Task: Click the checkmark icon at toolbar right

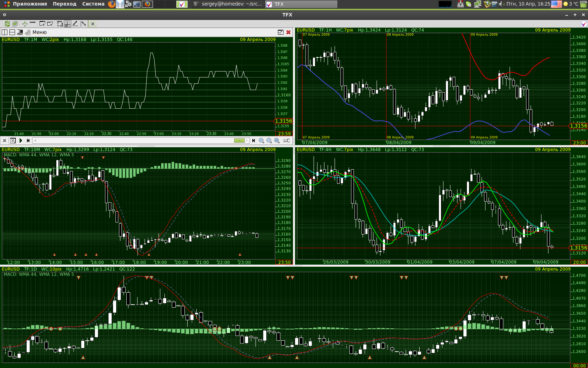Action: coord(584,24)
